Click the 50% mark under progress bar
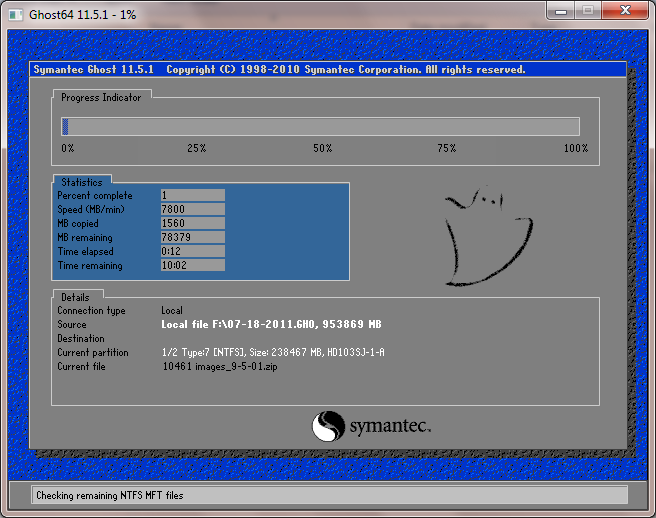The height and width of the screenshot is (518, 656). tap(322, 148)
